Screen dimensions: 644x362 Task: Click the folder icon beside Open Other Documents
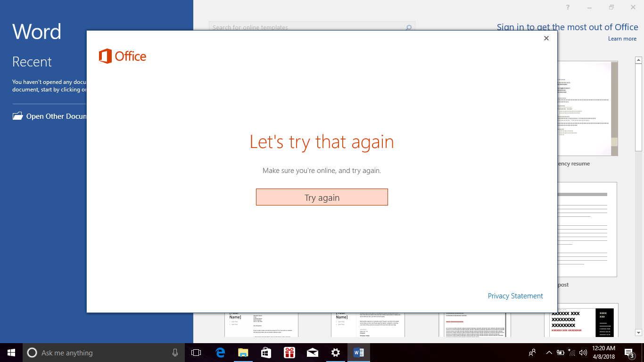[17, 116]
